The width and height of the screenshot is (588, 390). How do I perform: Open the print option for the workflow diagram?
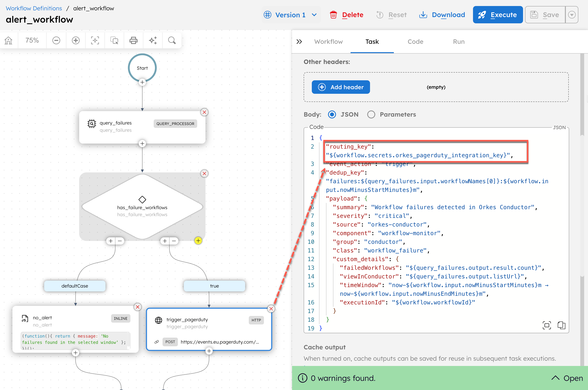[133, 40]
